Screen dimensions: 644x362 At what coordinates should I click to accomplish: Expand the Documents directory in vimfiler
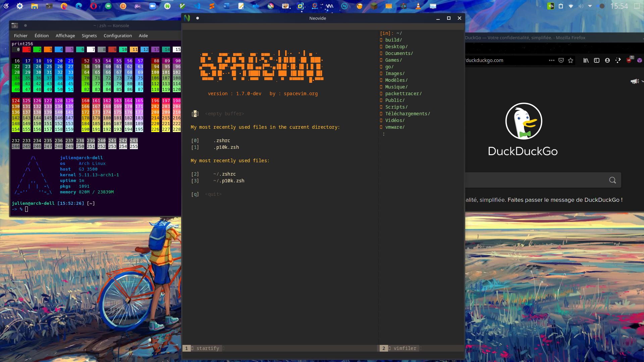pos(399,53)
